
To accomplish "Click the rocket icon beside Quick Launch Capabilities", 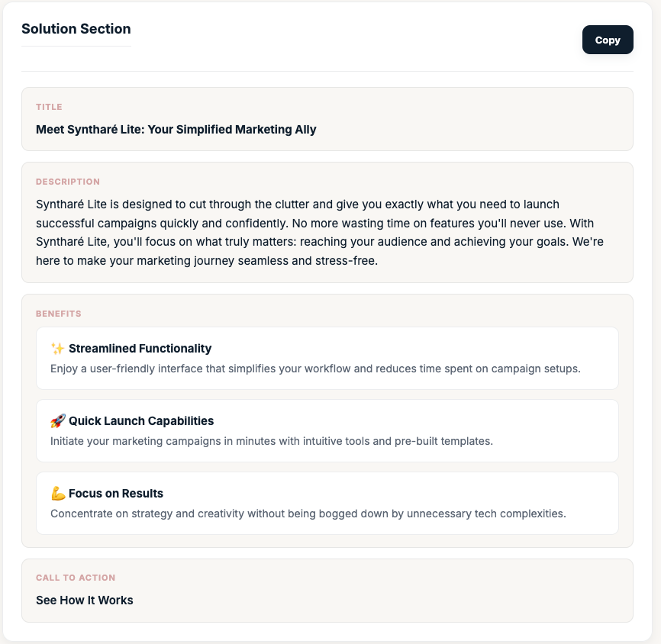I will 57,420.
